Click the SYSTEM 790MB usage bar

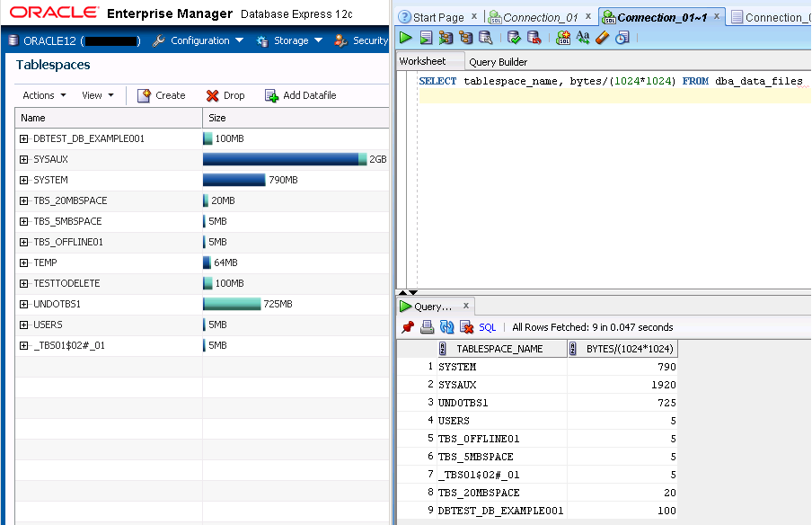coord(234,181)
